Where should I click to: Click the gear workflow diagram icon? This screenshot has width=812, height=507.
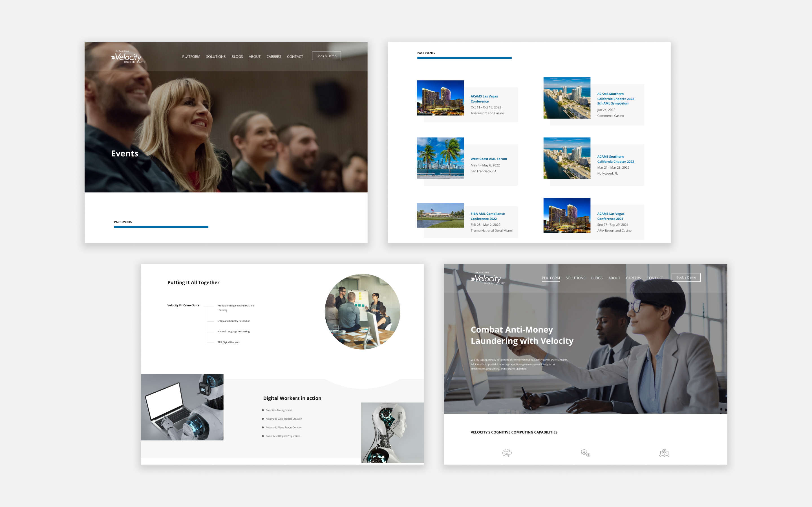tap(664, 453)
